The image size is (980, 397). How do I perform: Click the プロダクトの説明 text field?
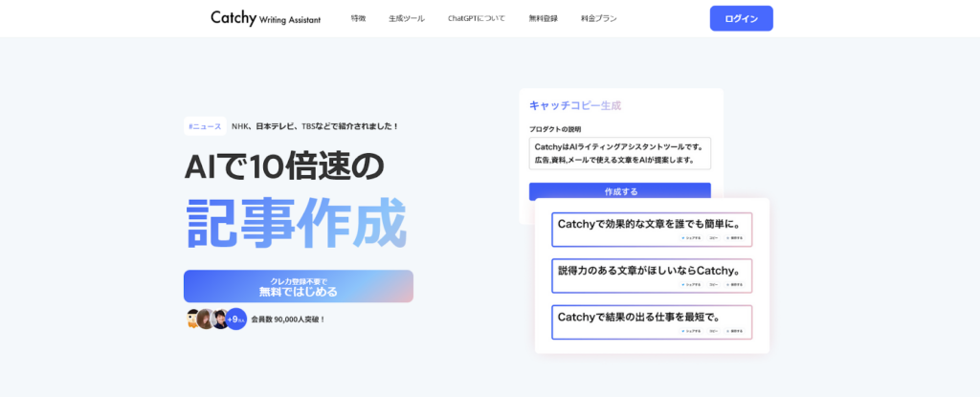point(620,153)
